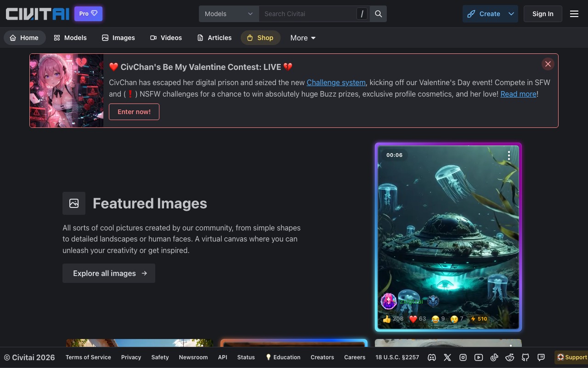Open the Discord link in the footer
This screenshot has width=588, height=368.
tap(432, 357)
